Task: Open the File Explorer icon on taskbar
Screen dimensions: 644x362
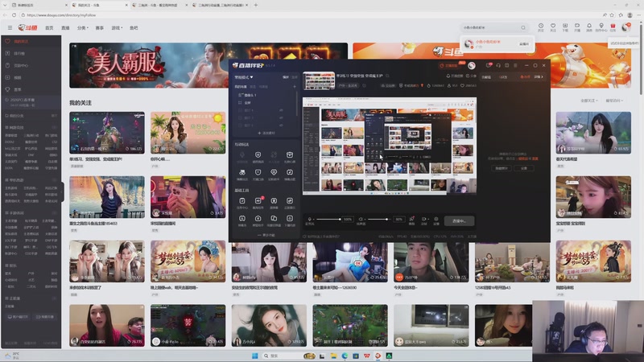Action: click(333, 356)
